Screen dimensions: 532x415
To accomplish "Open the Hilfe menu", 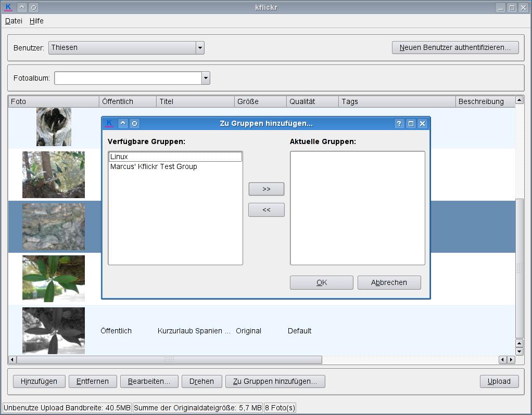I will click(x=36, y=21).
